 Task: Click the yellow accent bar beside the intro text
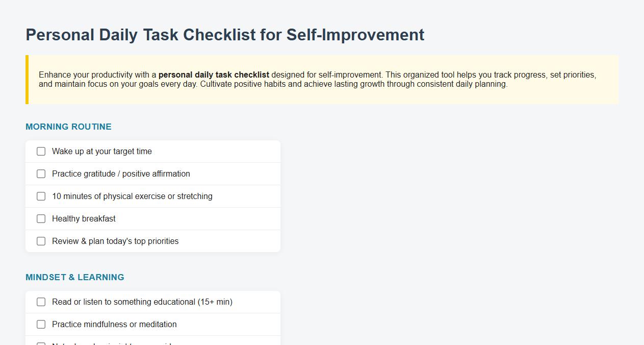click(x=28, y=80)
